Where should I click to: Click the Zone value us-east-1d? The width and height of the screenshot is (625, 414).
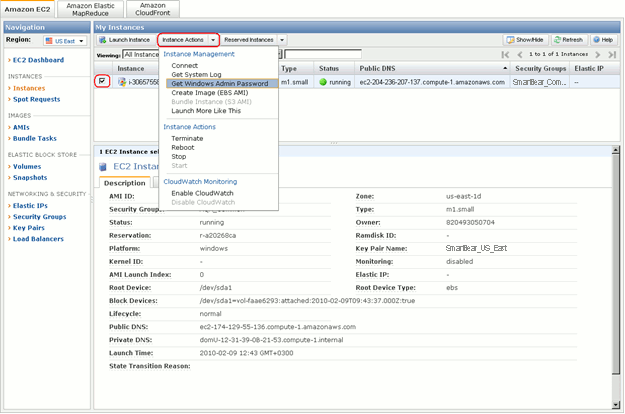[x=464, y=196]
